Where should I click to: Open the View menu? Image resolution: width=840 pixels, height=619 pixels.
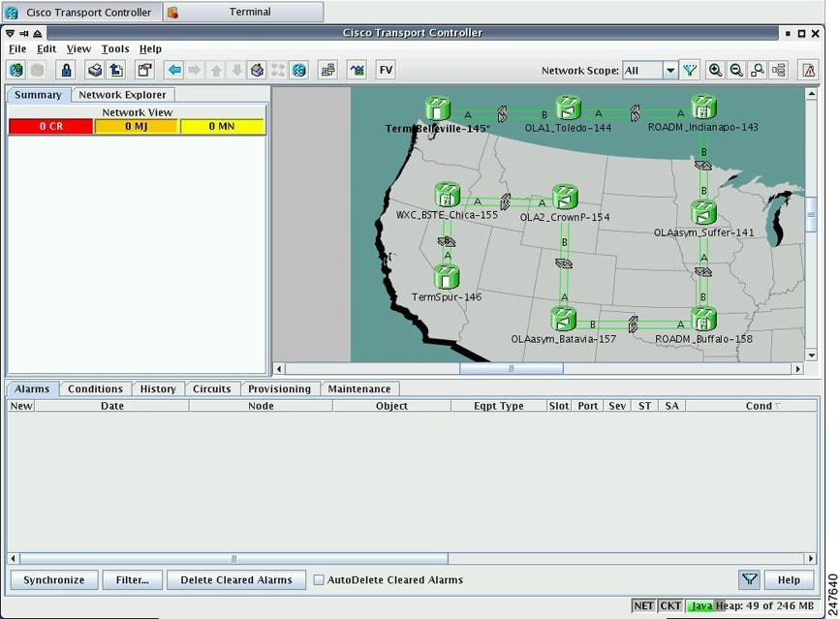(x=78, y=49)
